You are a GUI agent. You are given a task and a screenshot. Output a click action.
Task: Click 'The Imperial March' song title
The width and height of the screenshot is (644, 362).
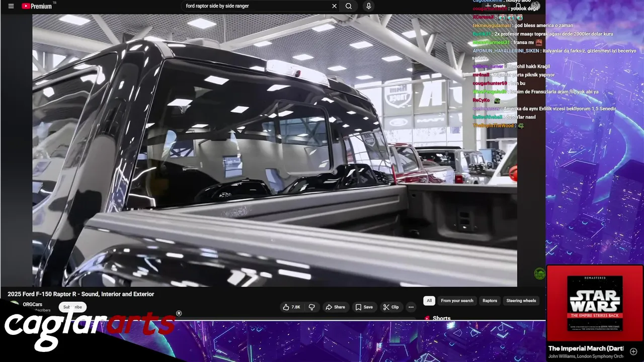586,348
